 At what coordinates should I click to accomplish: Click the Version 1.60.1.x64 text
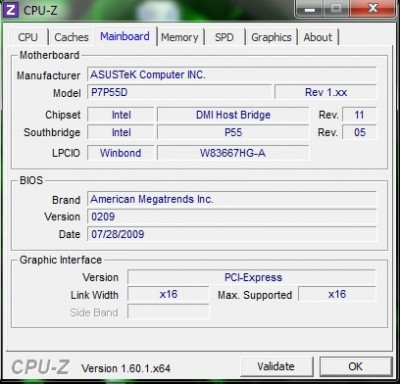126,368
